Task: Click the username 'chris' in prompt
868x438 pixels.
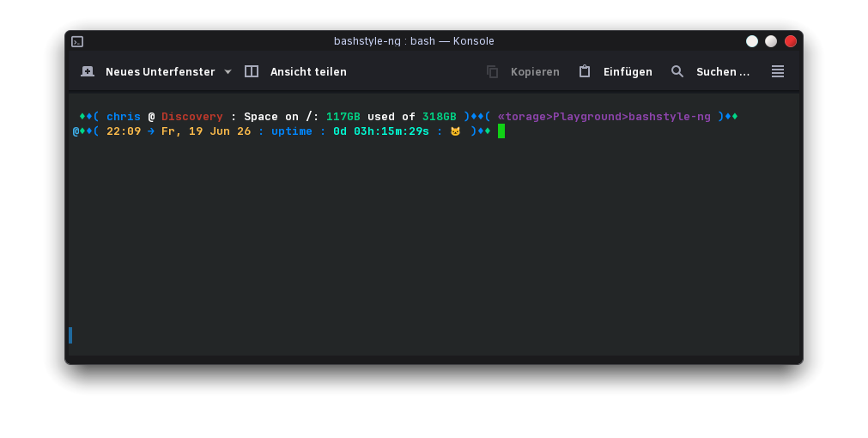Action: (124, 117)
